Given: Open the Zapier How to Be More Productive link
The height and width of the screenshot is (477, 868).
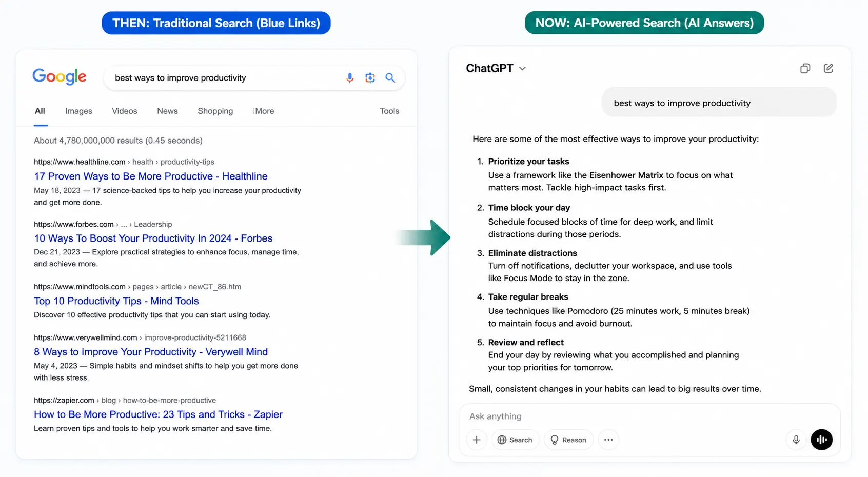Looking at the screenshot, I should coord(158,414).
